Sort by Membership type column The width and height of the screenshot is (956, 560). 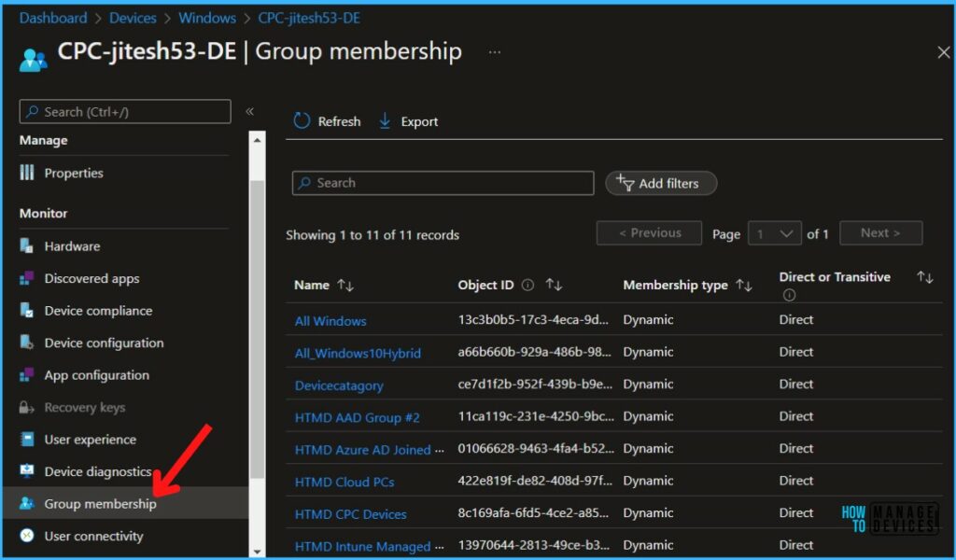point(744,286)
